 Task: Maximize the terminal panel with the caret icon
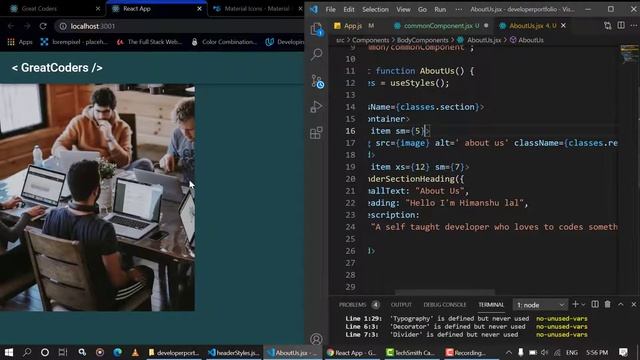tap(621, 304)
